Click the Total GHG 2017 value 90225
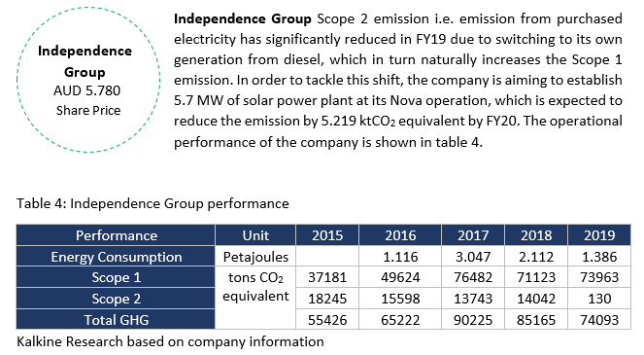 coord(473,320)
